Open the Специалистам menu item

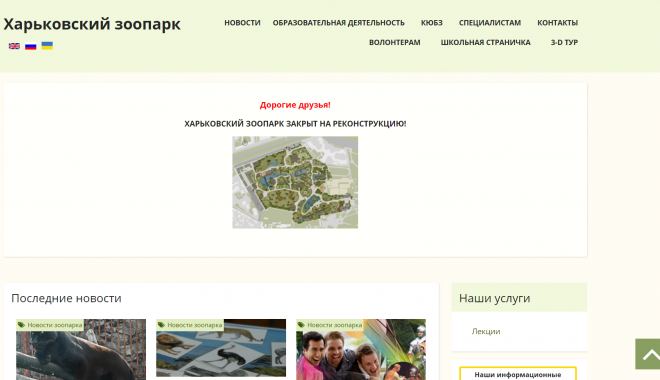[x=490, y=23]
